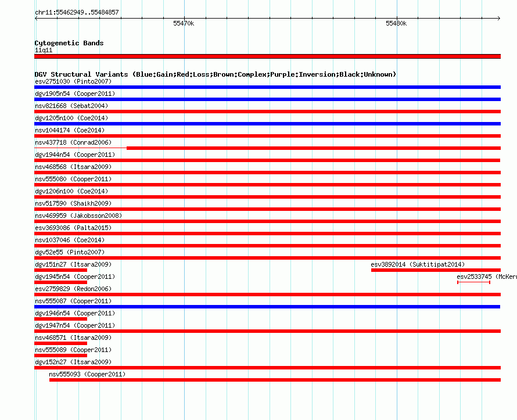Select nsv555080 (Cooper2011) label
Viewport: 517px width, 420px height.
pos(73,179)
